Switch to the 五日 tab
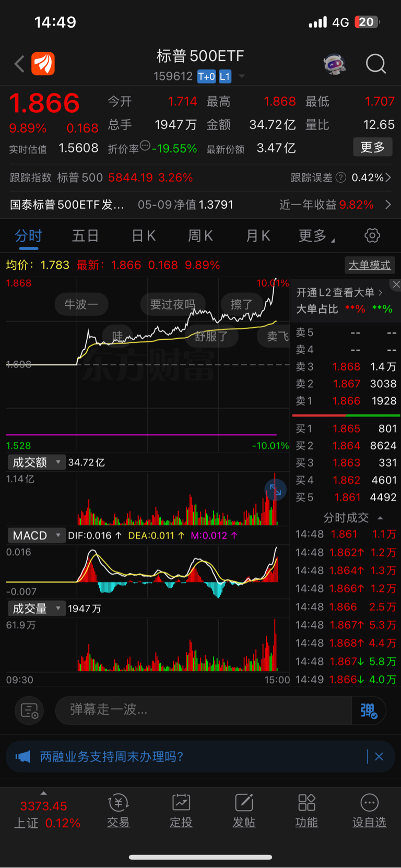This screenshot has height=868, width=401. point(85,236)
